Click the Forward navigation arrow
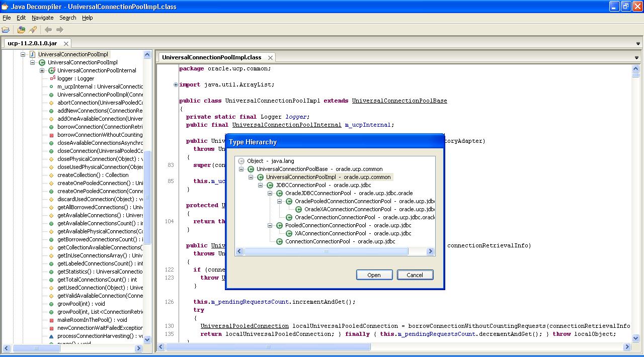This screenshot has width=644, height=357. pyautogui.click(x=60, y=30)
